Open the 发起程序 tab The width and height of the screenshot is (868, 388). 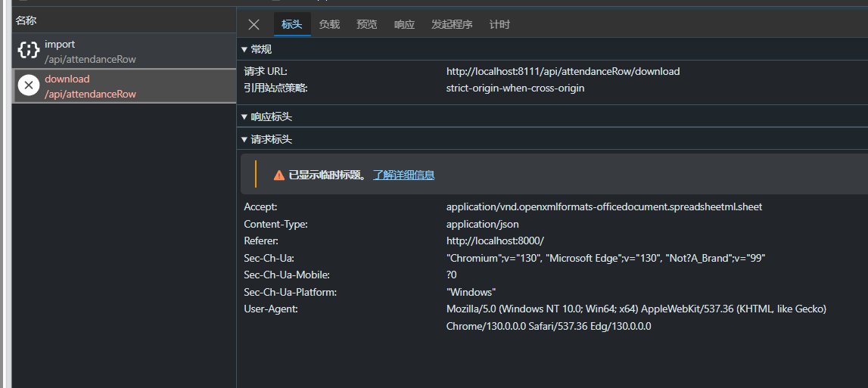[453, 24]
